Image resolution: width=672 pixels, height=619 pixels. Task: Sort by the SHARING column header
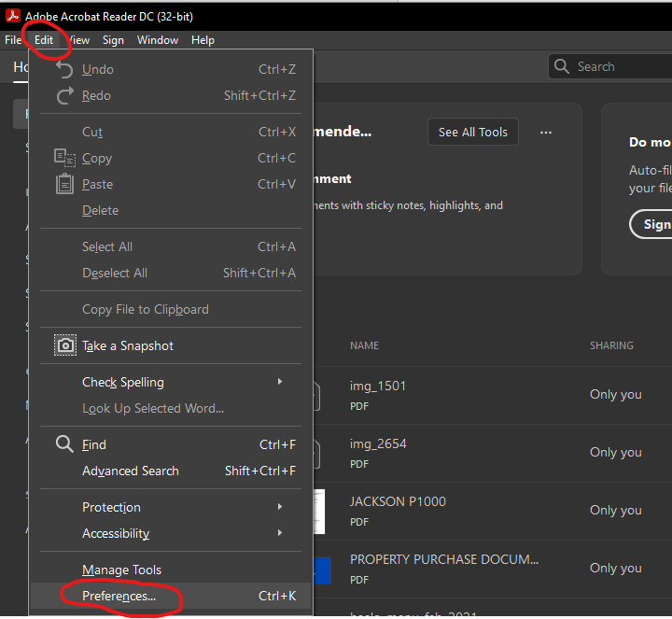611,345
